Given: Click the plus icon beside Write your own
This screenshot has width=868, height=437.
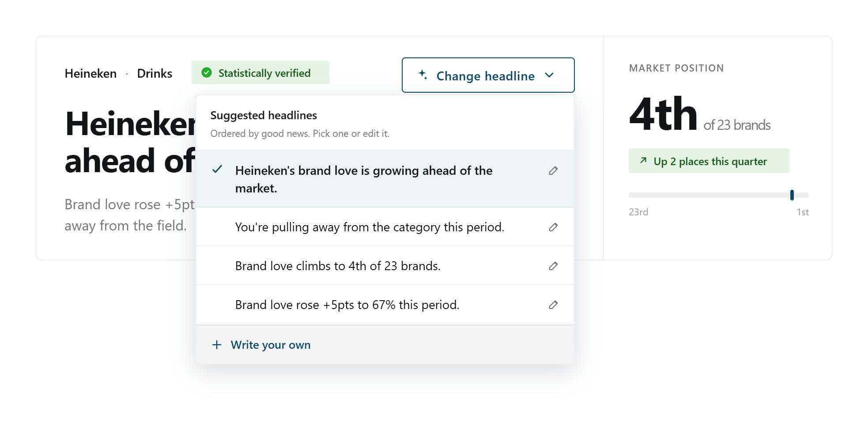Looking at the screenshot, I should pos(216,345).
